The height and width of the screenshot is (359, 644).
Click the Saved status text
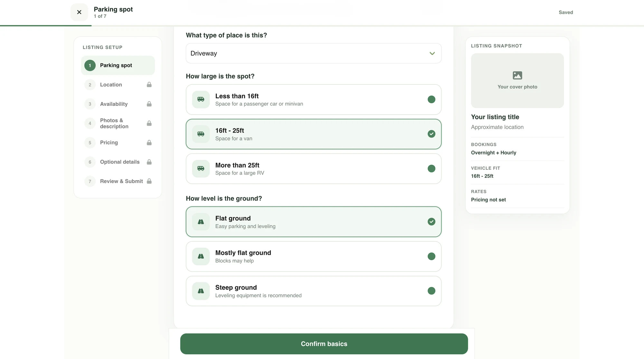point(566,12)
